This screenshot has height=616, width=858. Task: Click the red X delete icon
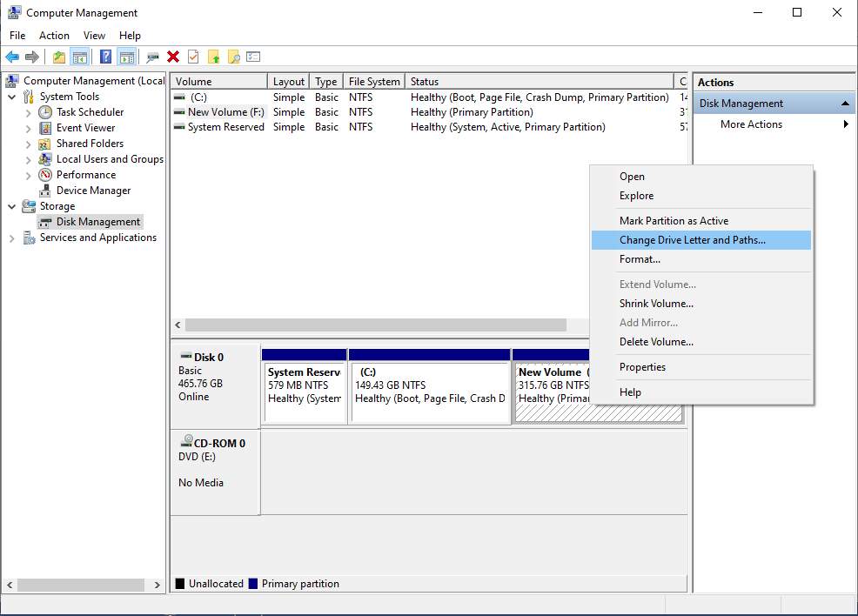pos(173,57)
